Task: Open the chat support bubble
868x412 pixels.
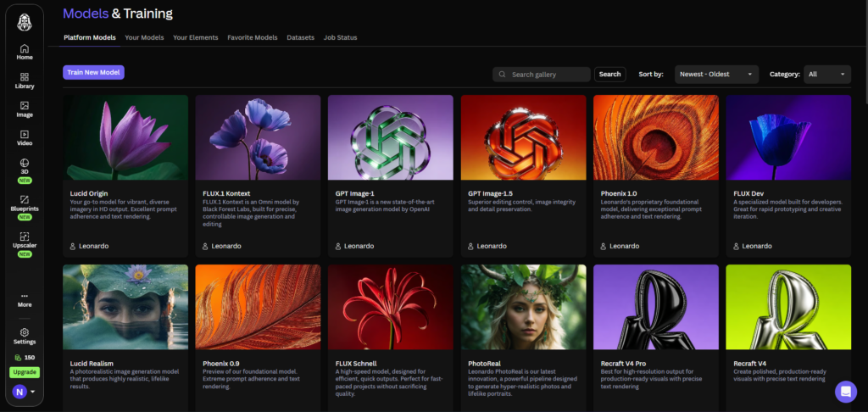Action: pyautogui.click(x=845, y=392)
